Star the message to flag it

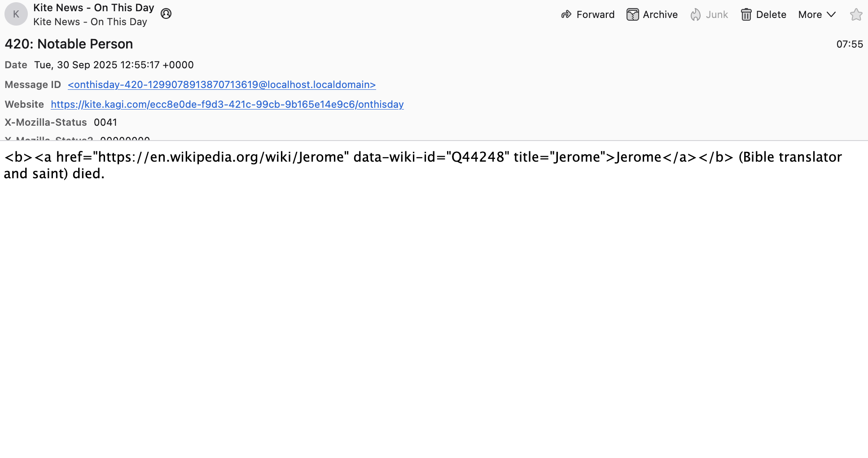coord(856,14)
